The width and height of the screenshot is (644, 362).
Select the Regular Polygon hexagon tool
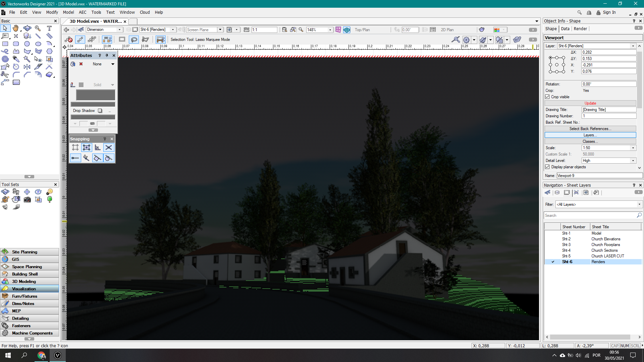click(49, 51)
